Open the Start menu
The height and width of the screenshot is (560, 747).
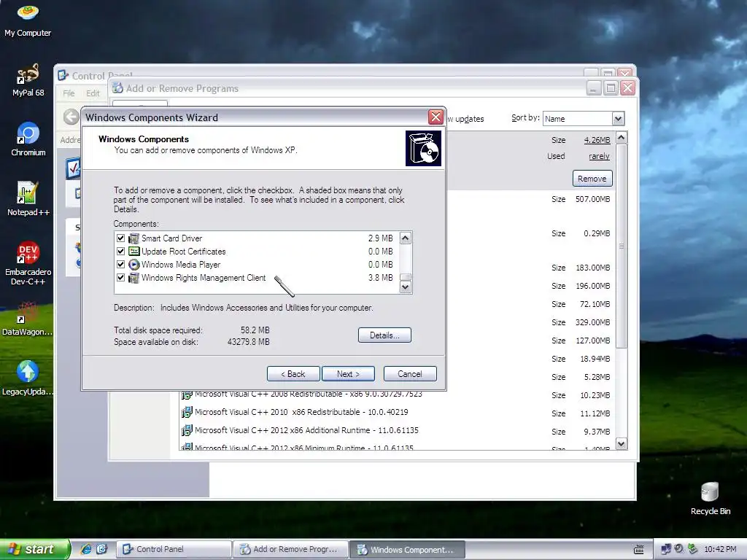click(34, 549)
